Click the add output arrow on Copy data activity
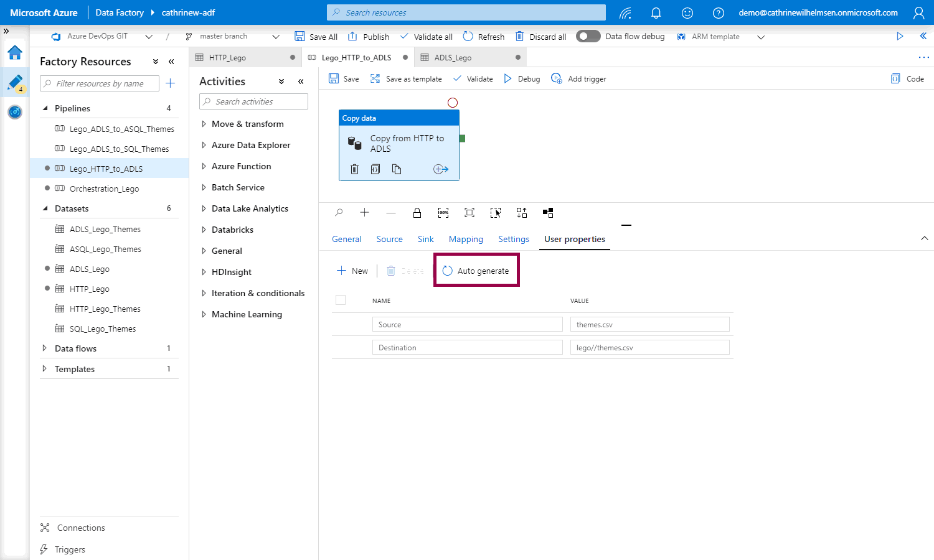The image size is (934, 560). [x=440, y=169]
